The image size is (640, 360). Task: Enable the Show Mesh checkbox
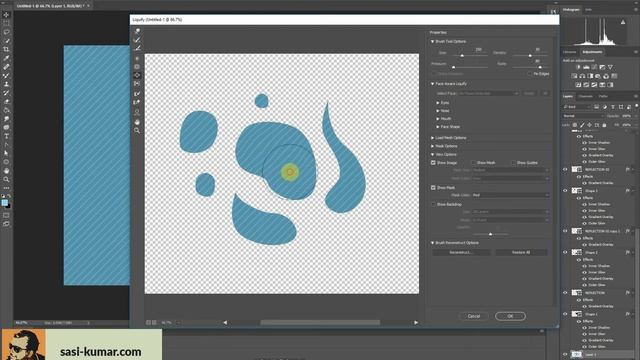(x=473, y=162)
